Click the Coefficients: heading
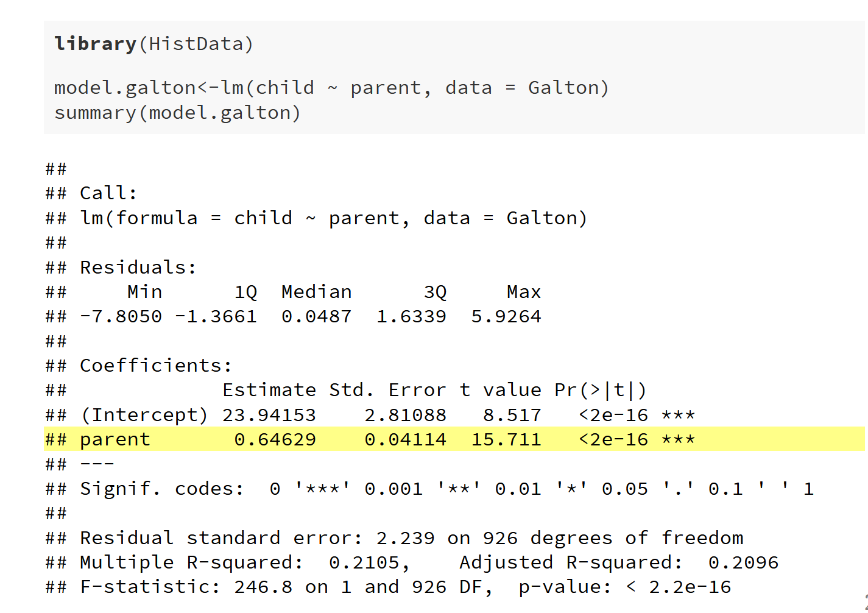Image resolution: width=868 pixels, height=613 pixels. [156, 366]
